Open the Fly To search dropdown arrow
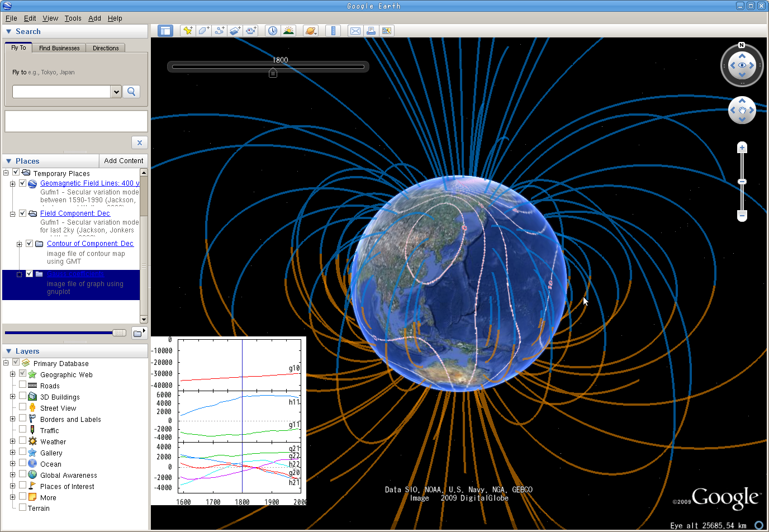The width and height of the screenshot is (769, 532). point(116,92)
